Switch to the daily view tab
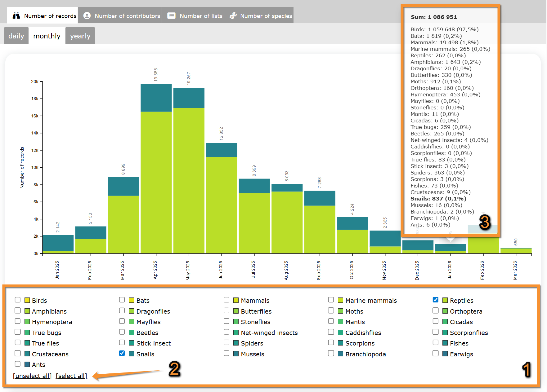 (16, 36)
